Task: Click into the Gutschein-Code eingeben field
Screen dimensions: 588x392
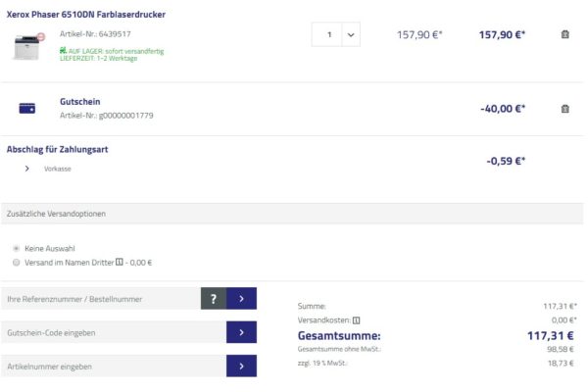Action: [113, 332]
